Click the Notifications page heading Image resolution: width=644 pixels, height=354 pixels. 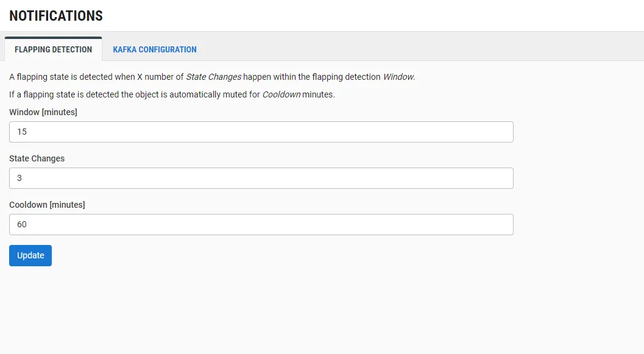(56, 16)
